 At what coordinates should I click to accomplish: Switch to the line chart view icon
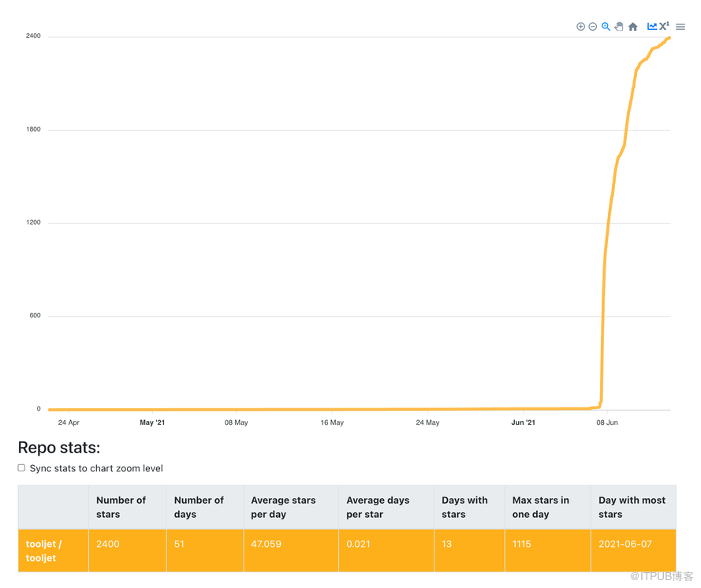[x=651, y=26]
